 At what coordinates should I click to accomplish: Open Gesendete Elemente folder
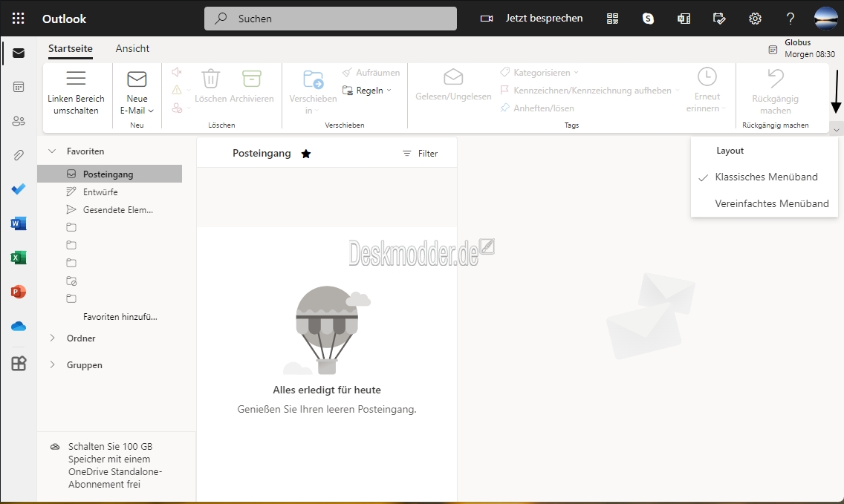110,210
